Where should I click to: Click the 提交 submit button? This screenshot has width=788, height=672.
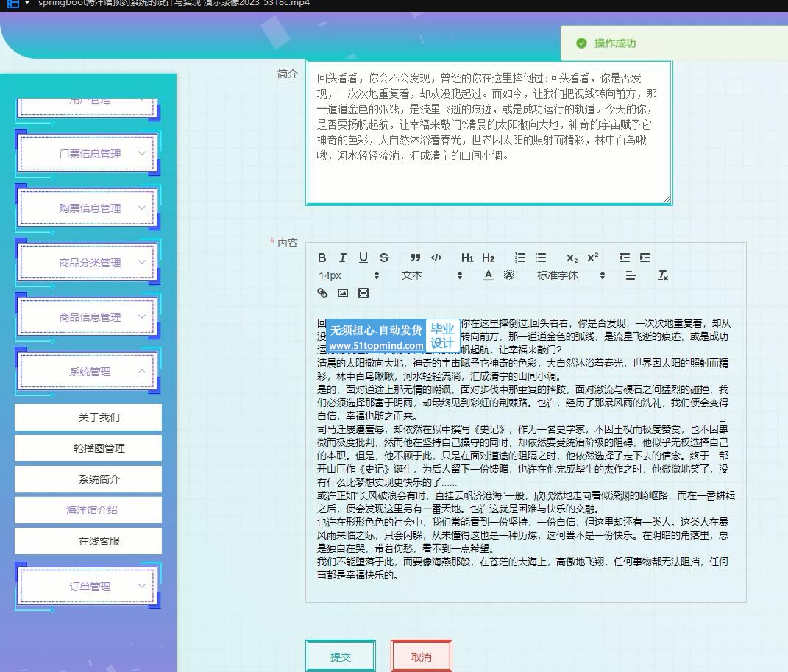[x=341, y=657]
